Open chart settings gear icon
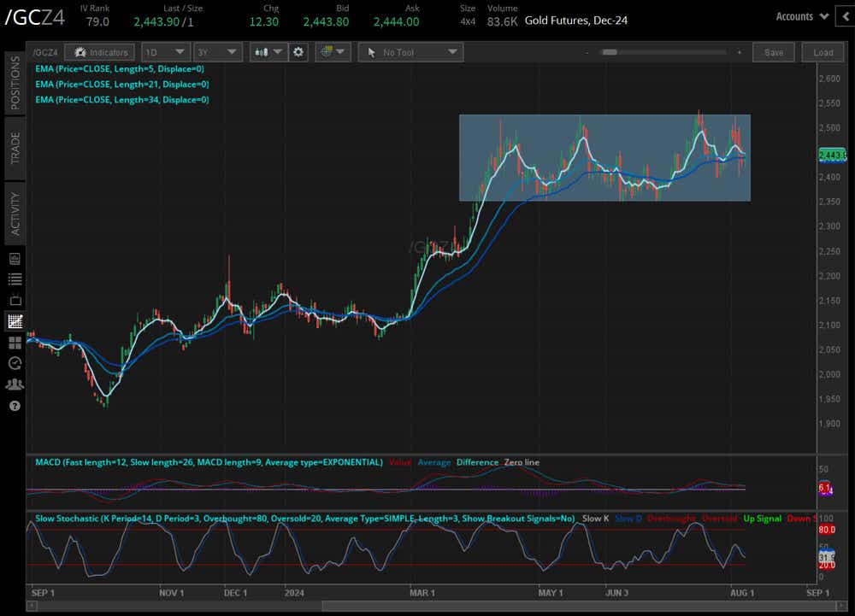 pos(298,52)
